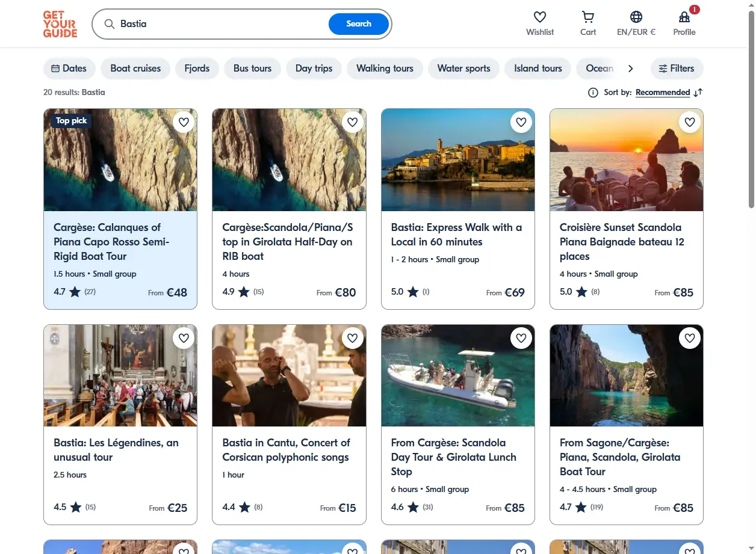Open Cargèse:Scandola/Piana/Stop in Girolata title
The width and height of the screenshot is (756, 554).
pyautogui.click(x=288, y=242)
